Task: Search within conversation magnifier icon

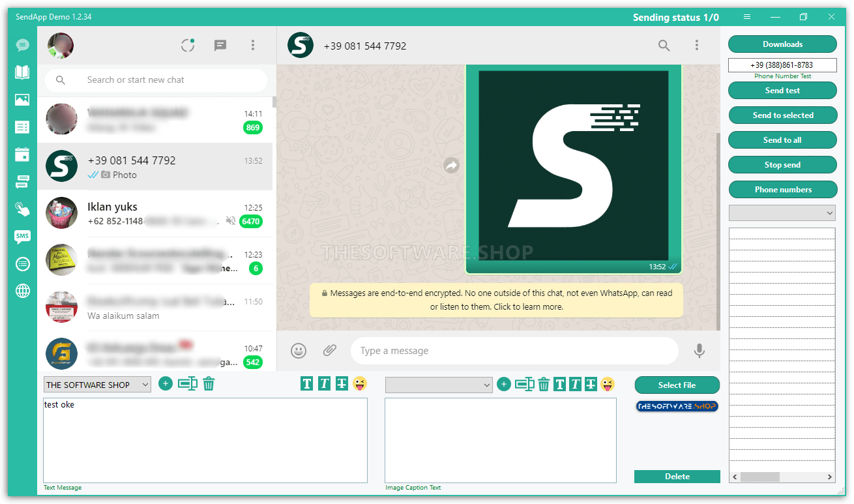Action: pos(664,45)
